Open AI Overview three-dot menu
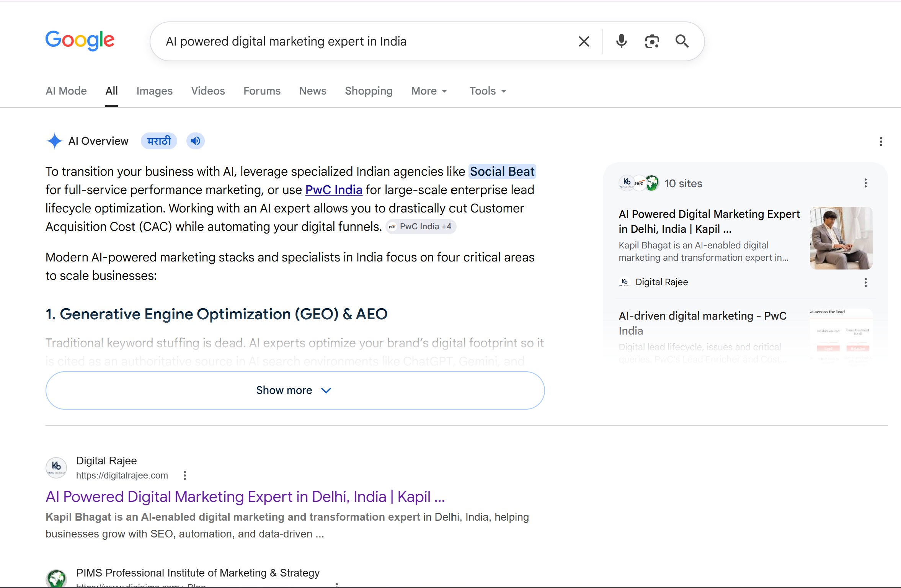 tap(881, 142)
